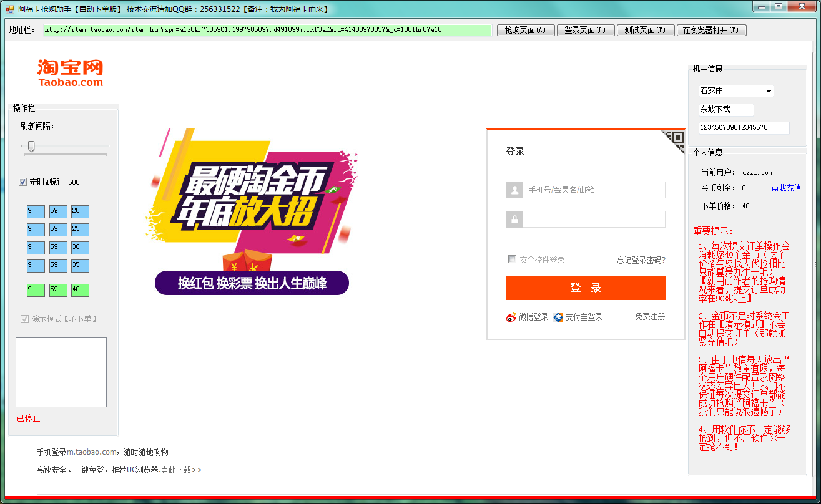821x504 pixels.
Task: Click the seconds field showing 35
Action: (x=80, y=266)
